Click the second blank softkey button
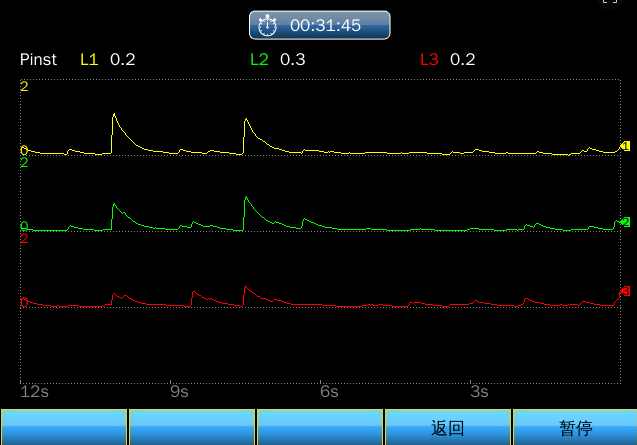Viewport: 637px width, 445px height. click(192, 427)
